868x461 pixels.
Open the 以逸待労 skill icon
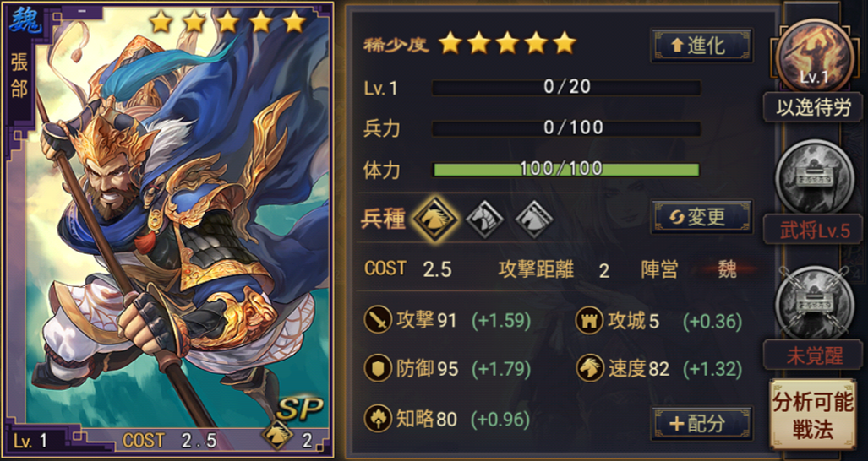click(813, 56)
